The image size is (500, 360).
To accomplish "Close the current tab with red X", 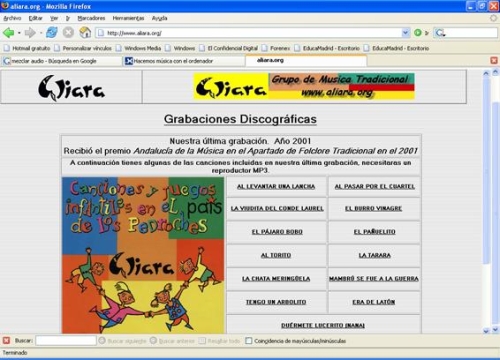I will click(x=494, y=60).
